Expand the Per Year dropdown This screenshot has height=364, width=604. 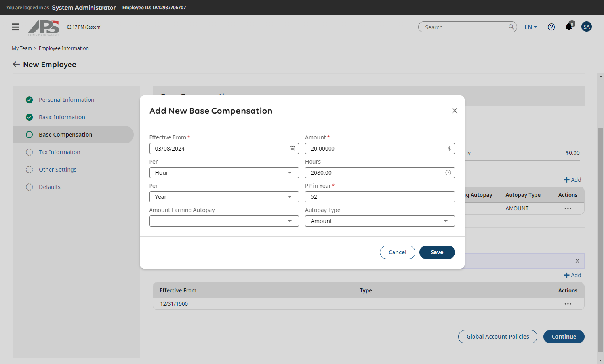coord(224,197)
